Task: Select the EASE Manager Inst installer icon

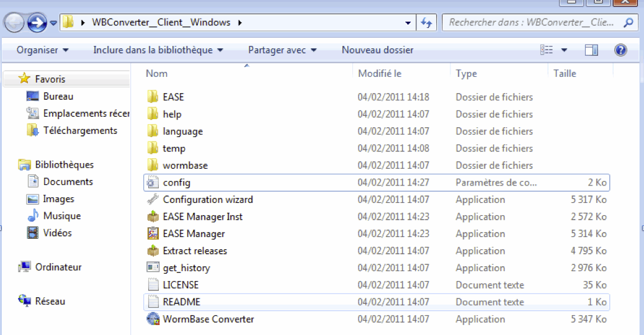Action: (x=153, y=217)
